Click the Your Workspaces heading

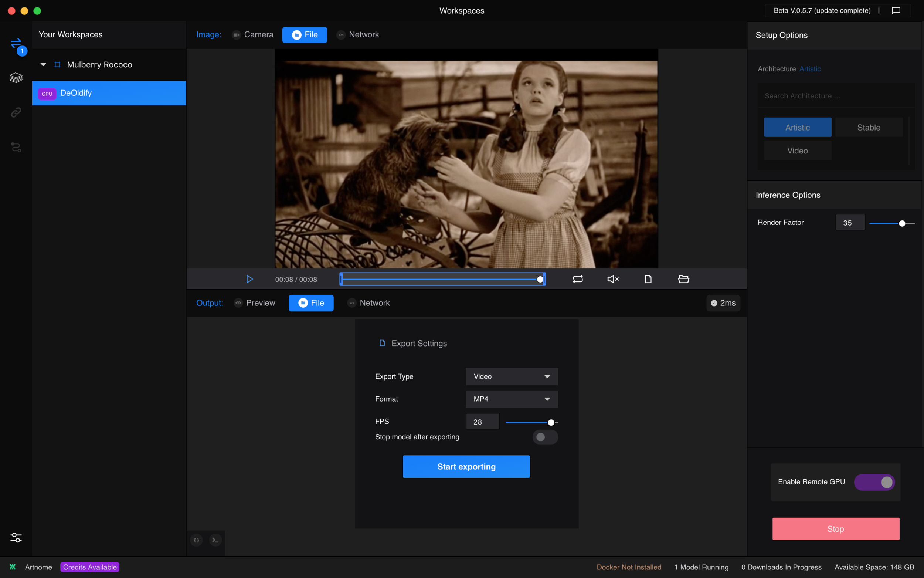point(70,34)
